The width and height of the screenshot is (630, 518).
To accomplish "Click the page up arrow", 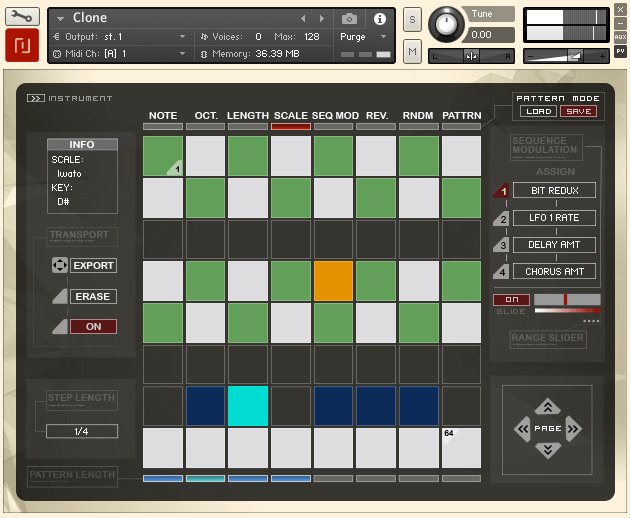I will [x=547, y=406].
